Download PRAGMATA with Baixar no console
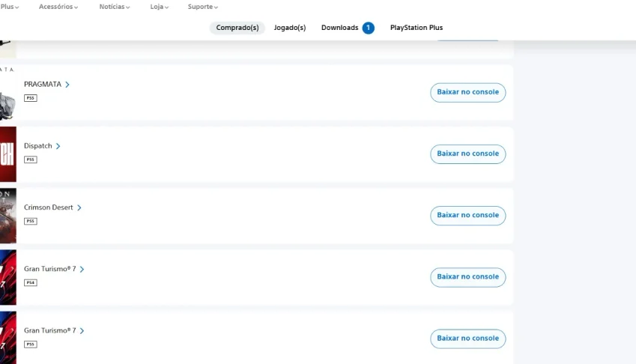The image size is (636, 364). (467, 92)
